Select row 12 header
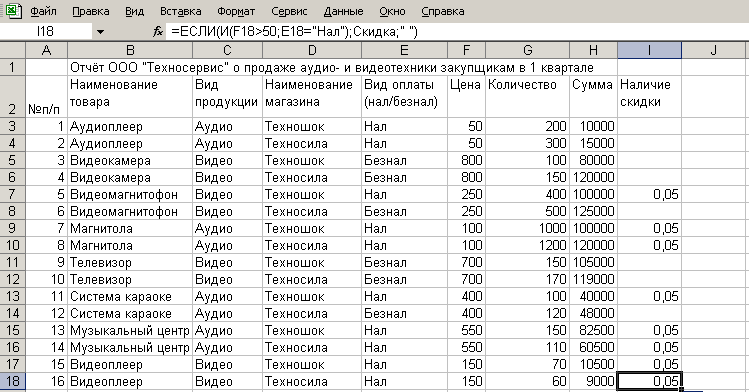The image size is (749, 392). pos(12,279)
